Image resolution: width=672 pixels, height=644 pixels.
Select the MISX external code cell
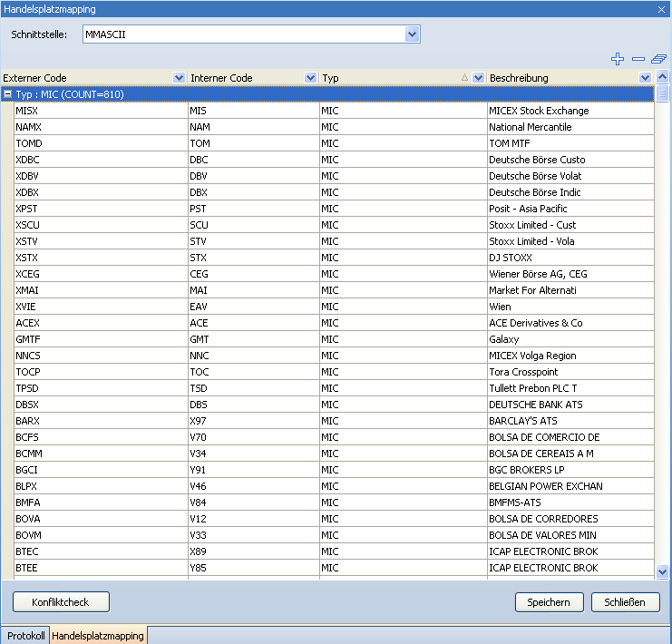pyautogui.click(x=100, y=111)
